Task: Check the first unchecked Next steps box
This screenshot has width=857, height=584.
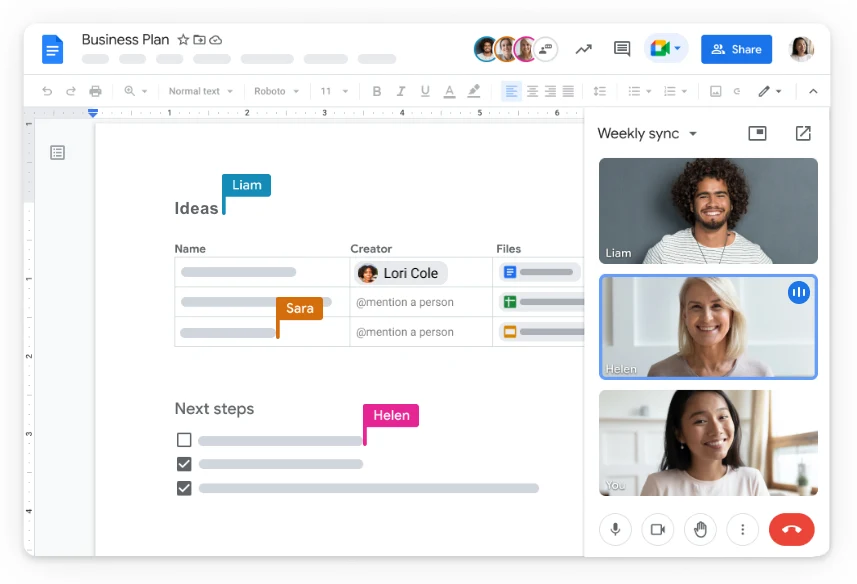Action: 184,440
